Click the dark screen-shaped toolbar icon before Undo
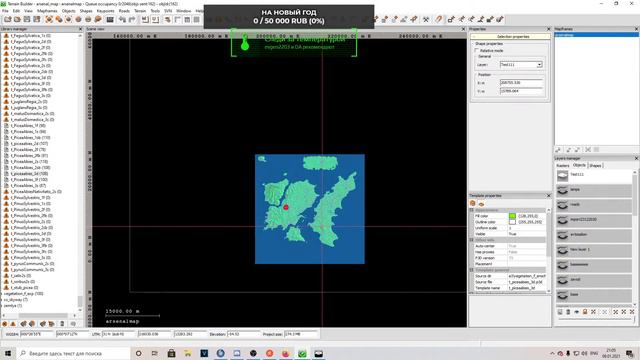This screenshot has width=640, height=360. 110,19
